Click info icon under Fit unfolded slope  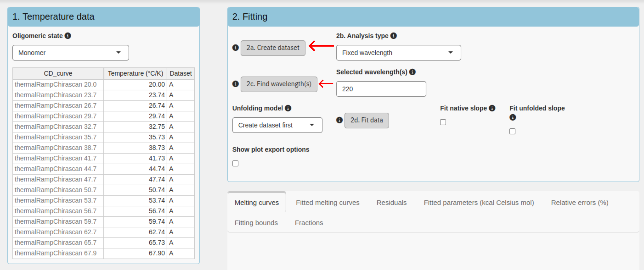513,117
